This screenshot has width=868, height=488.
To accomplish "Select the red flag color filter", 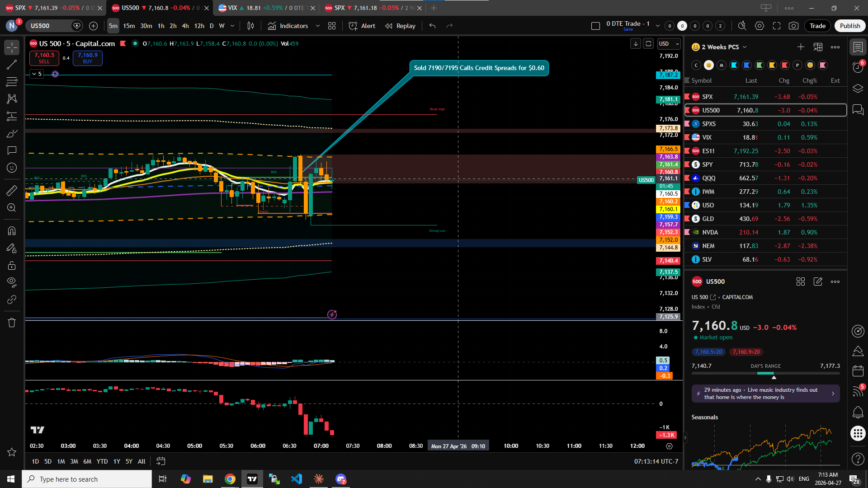I will (785, 65).
